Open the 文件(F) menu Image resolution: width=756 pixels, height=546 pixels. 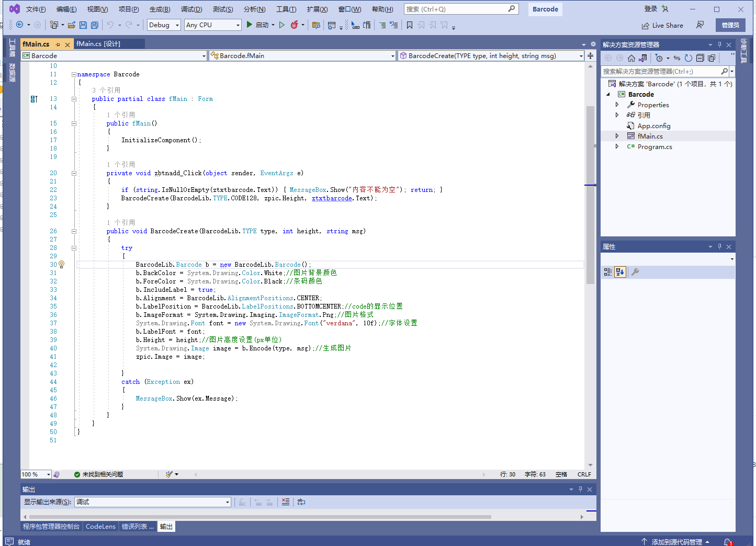coord(36,9)
